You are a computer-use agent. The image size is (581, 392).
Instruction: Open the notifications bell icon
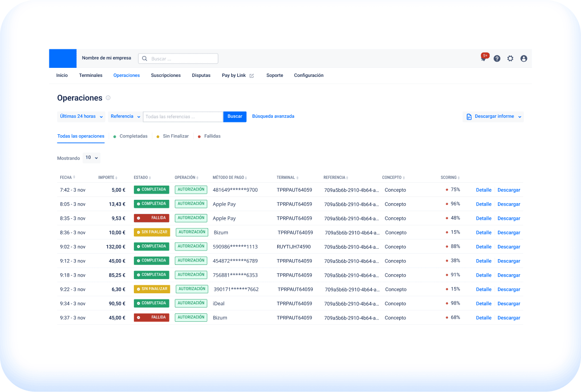484,58
